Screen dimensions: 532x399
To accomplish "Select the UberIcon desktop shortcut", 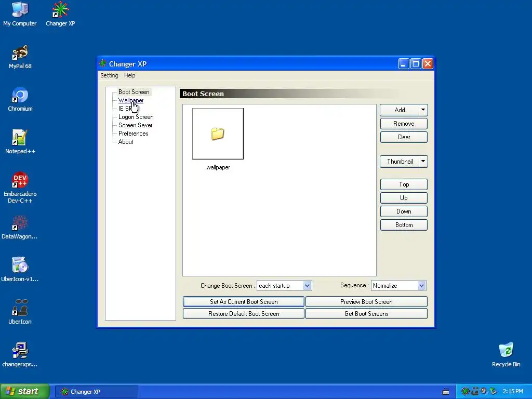I will pos(20,312).
